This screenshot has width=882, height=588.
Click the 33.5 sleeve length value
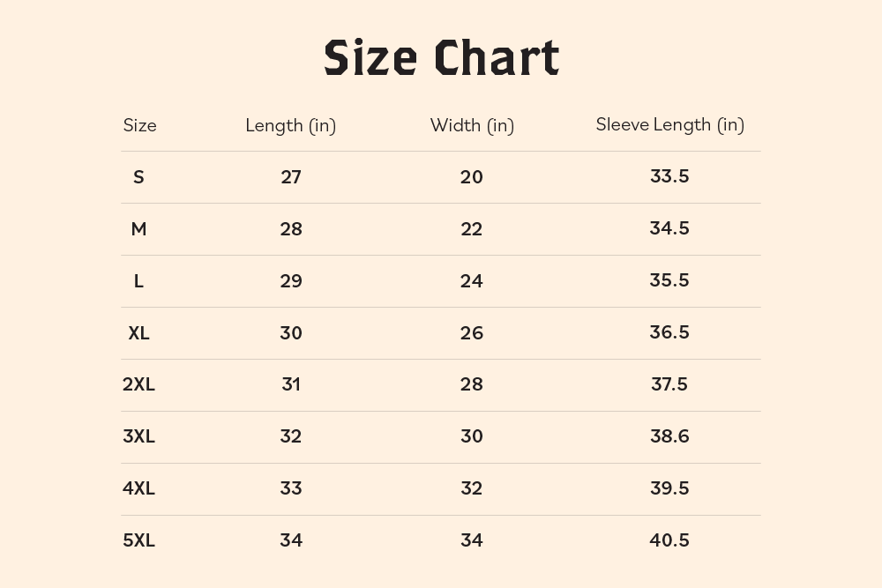[x=669, y=176]
